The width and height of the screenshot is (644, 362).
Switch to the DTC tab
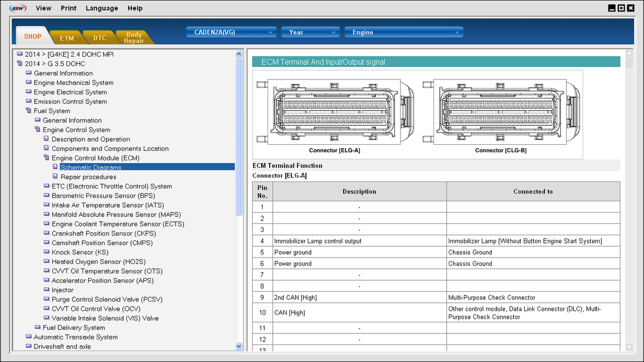coord(100,38)
